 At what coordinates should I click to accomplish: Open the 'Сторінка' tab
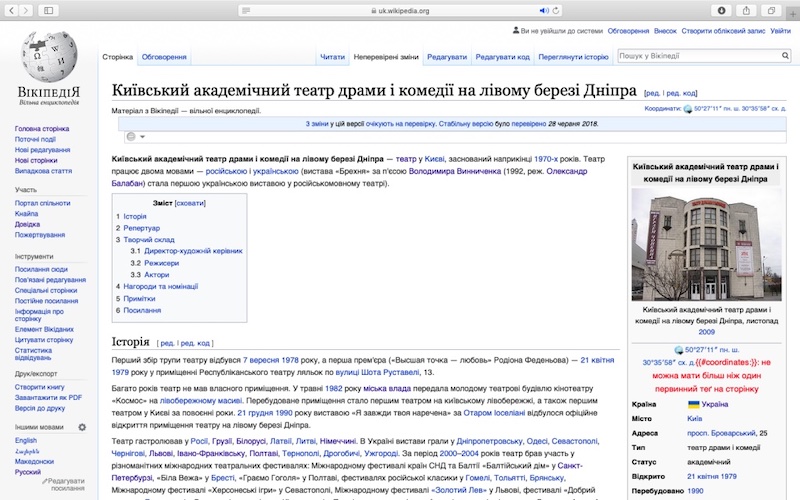pos(117,57)
